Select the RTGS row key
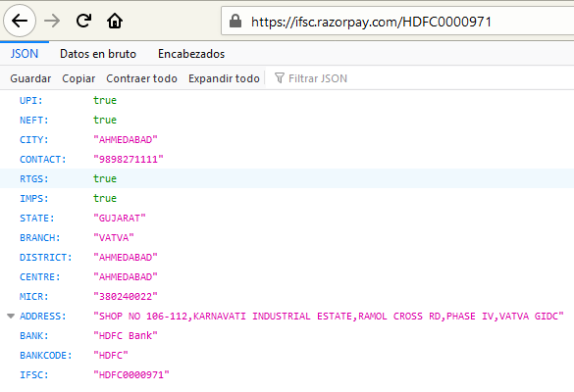Image resolution: width=574 pixels, height=392 pixels. click(34, 178)
